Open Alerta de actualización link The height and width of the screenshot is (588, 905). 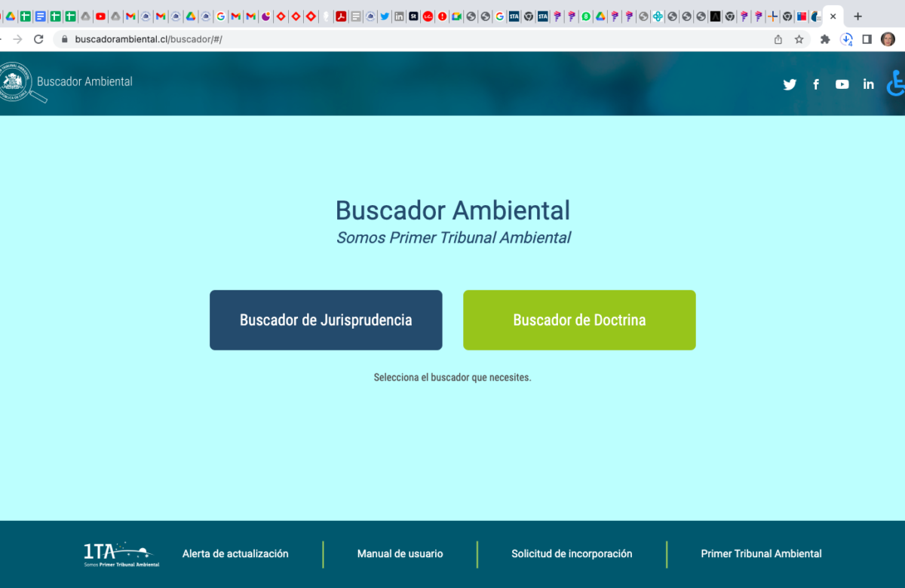pyautogui.click(x=235, y=554)
